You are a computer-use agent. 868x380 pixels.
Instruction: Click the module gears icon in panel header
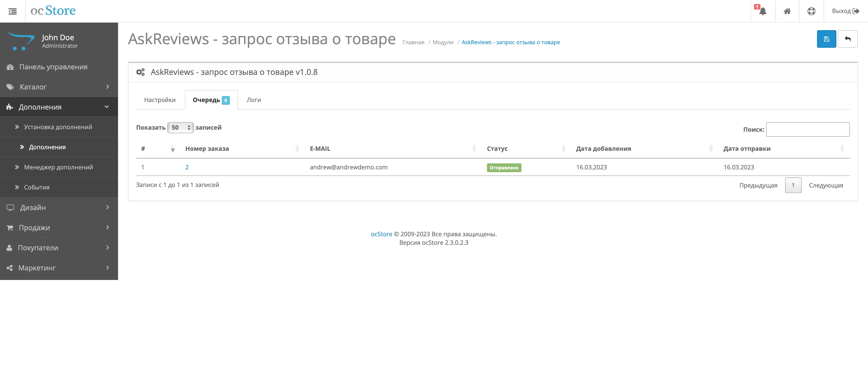(x=140, y=72)
